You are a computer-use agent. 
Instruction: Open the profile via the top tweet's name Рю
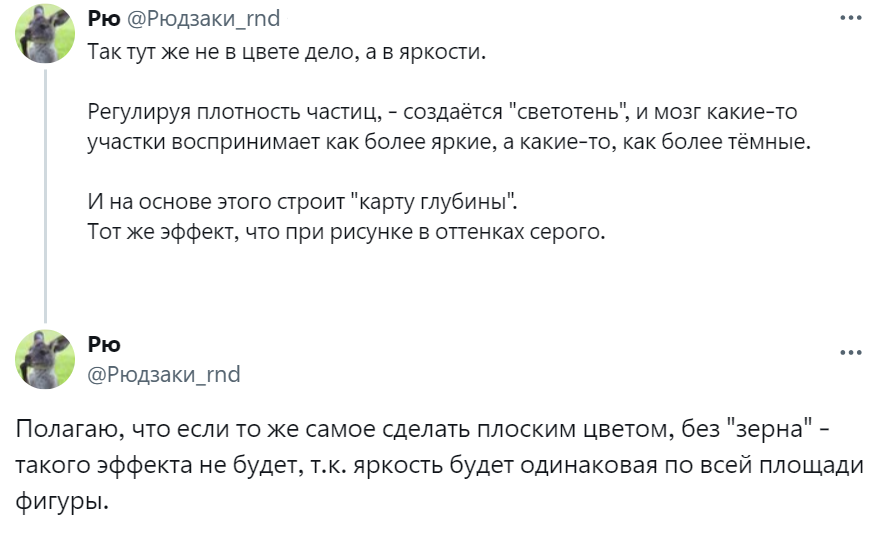coord(105,18)
